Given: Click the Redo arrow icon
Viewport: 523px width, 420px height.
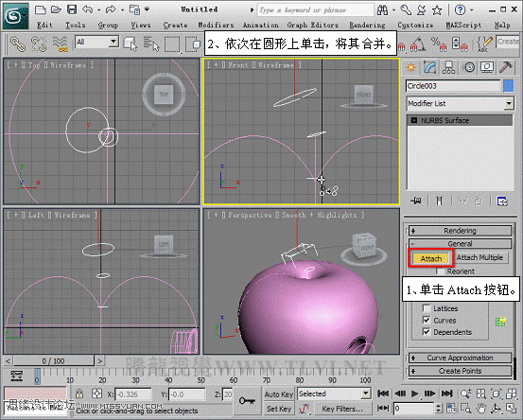Looking at the screenshot, I should coord(110,9).
